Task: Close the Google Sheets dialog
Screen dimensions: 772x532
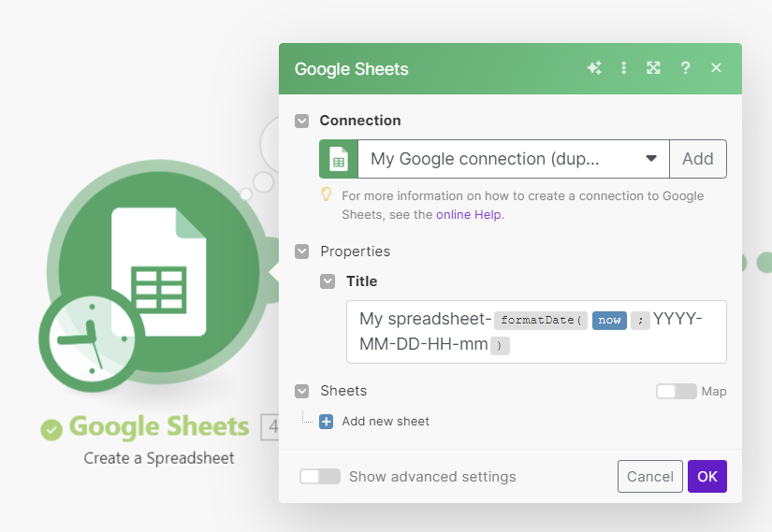Action: point(716,68)
